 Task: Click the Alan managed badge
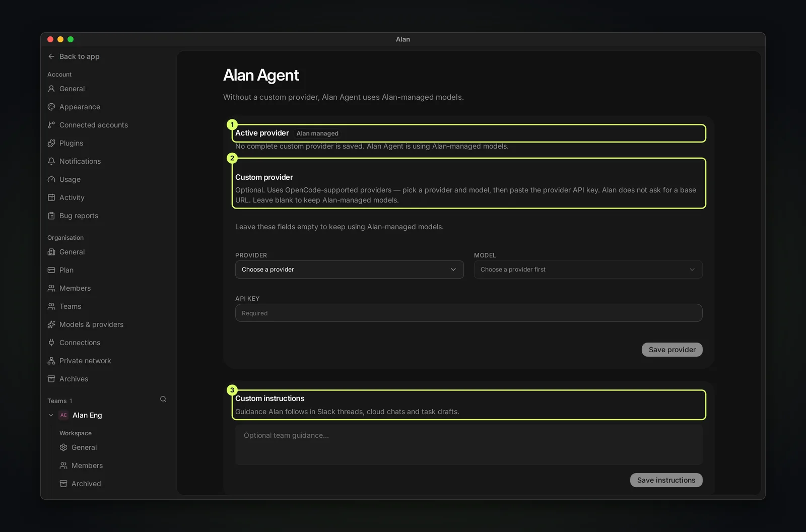point(317,134)
